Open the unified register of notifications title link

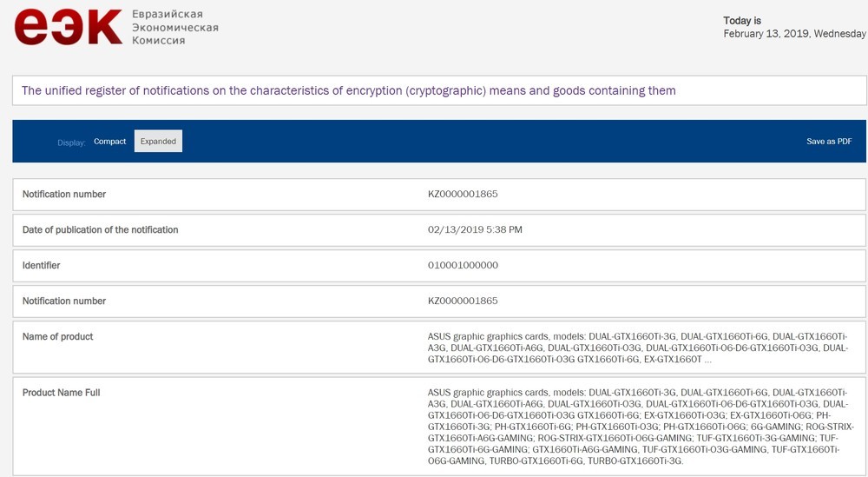tap(348, 90)
